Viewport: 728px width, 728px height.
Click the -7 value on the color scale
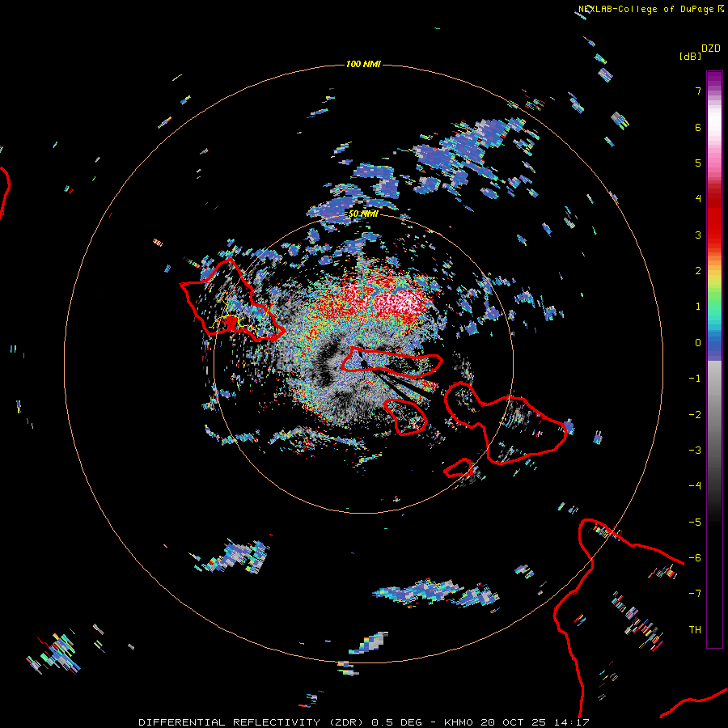[695, 594]
